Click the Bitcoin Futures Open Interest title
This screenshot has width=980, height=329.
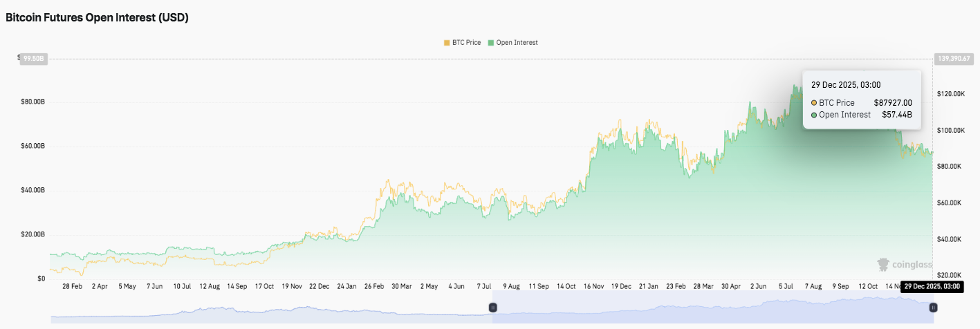[x=97, y=19]
